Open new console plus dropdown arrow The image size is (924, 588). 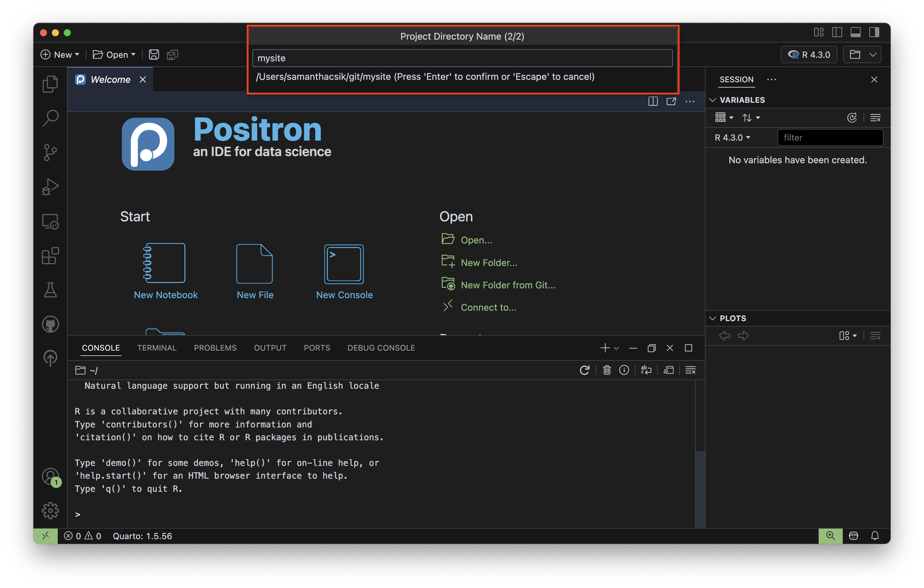click(616, 348)
